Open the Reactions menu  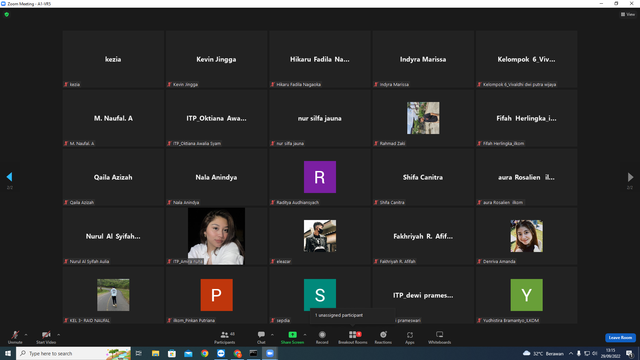[383, 337]
